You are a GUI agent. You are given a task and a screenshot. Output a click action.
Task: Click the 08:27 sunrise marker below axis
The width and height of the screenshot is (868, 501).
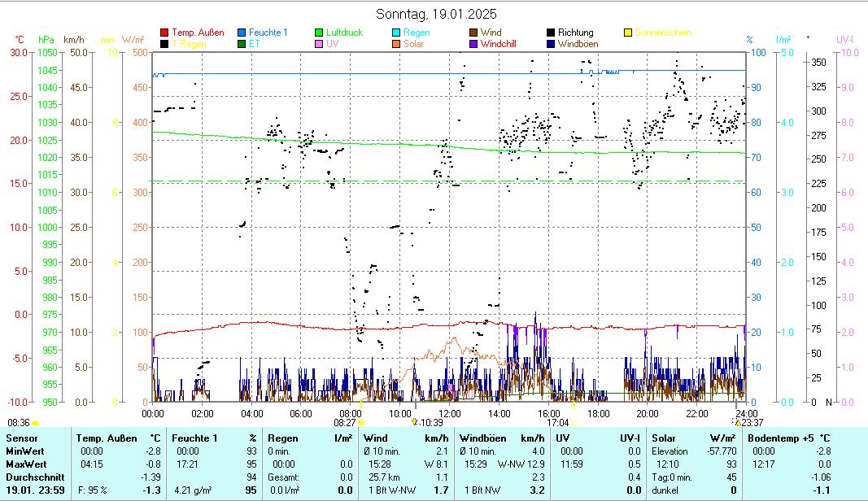coord(346,422)
